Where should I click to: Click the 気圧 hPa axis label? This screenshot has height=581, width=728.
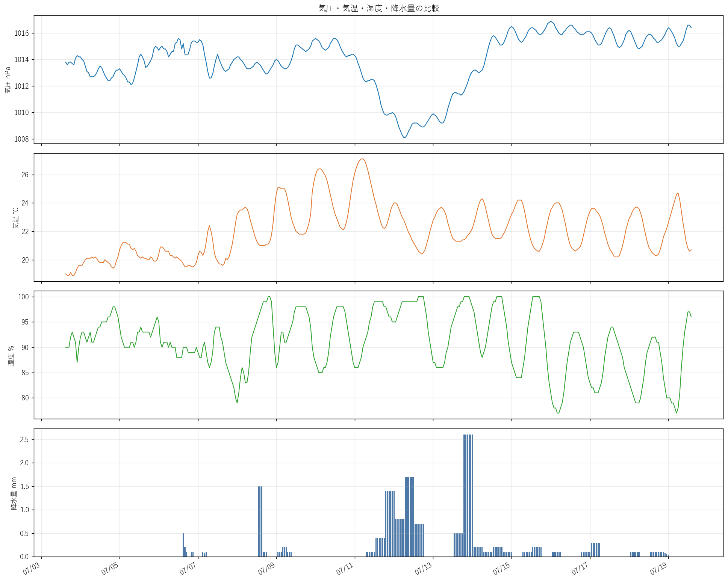[x=8, y=80]
